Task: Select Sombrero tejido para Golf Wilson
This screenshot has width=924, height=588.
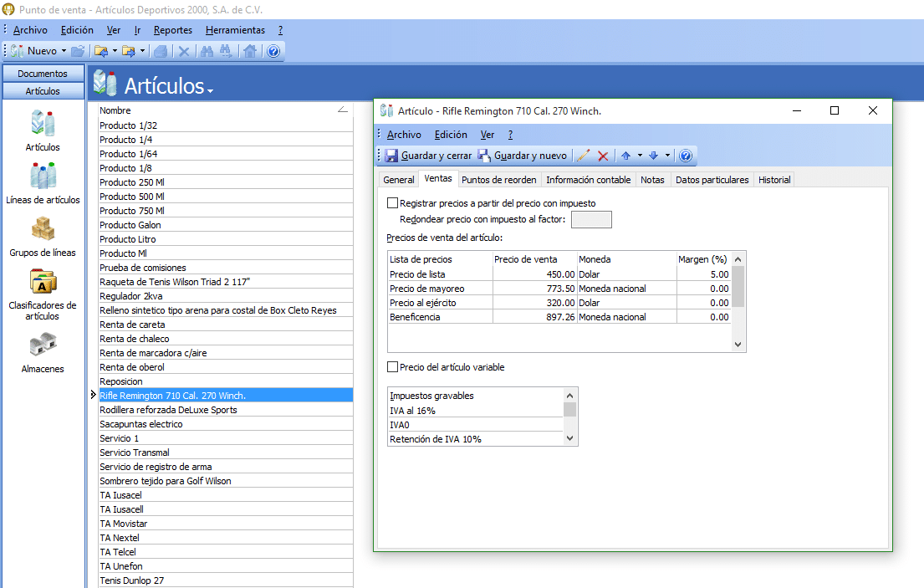Action: (225, 482)
